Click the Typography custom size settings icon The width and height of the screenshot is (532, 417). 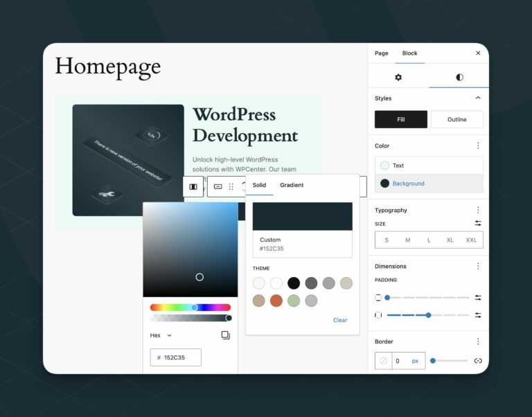[x=478, y=224]
